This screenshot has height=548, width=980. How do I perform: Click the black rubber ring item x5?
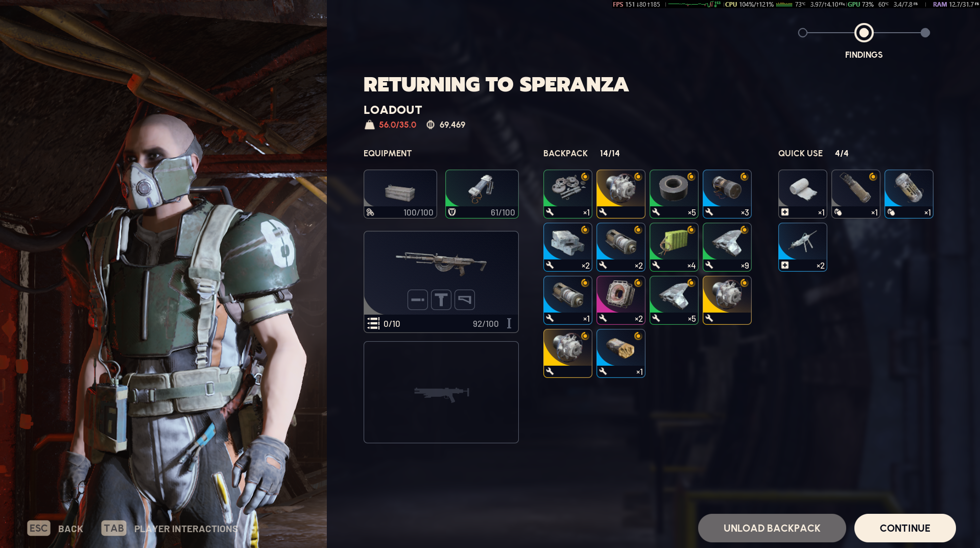pos(674,194)
